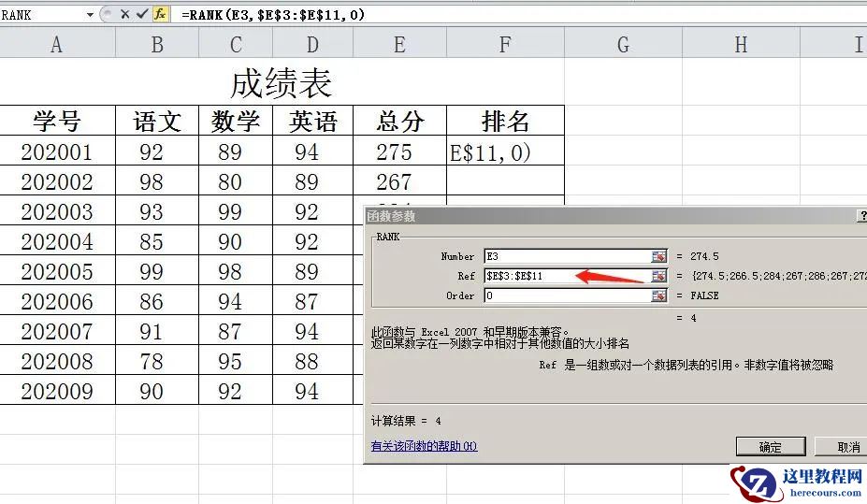Viewport: 867px width, 504px height.
Task: Click the total score cell 267
Action: tap(399, 180)
